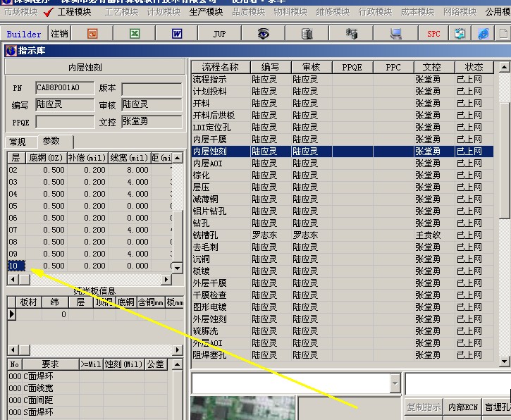Click the database cylinder toolbar icon
This screenshot has height=420, width=511.
coord(307,34)
